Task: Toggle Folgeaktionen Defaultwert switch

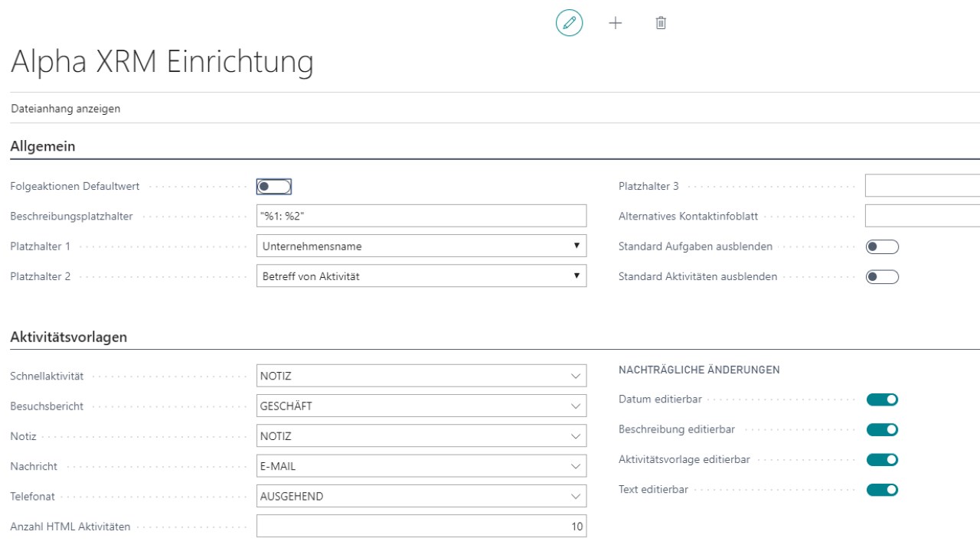Action: [x=275, y=187]
